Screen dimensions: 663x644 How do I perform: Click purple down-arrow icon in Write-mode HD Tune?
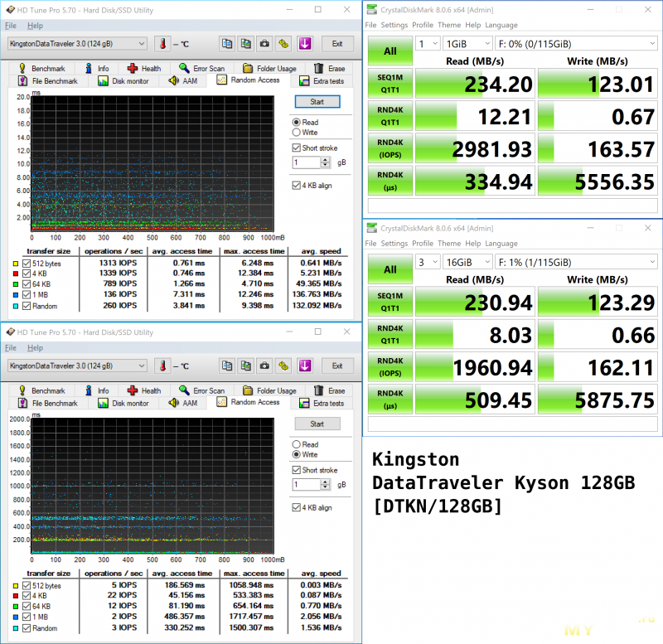[305, 366]
